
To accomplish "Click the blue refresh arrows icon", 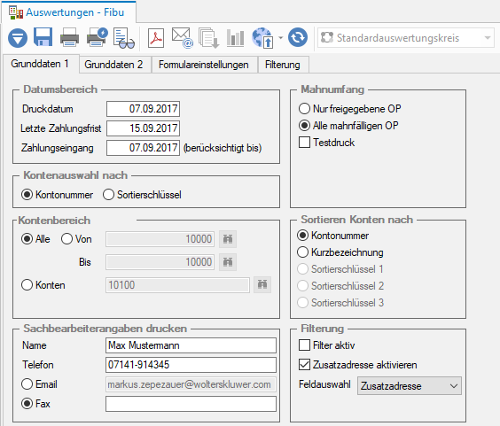I will (298, 37).
